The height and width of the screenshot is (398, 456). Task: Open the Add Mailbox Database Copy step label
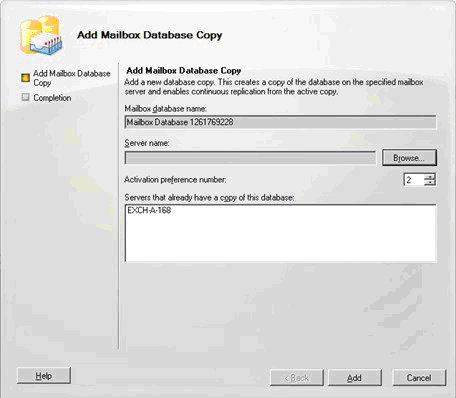click(72, 78)
